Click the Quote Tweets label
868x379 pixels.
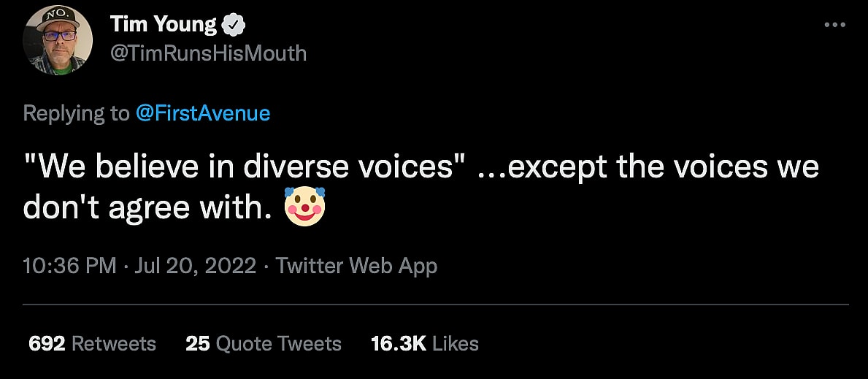[279, 344]
